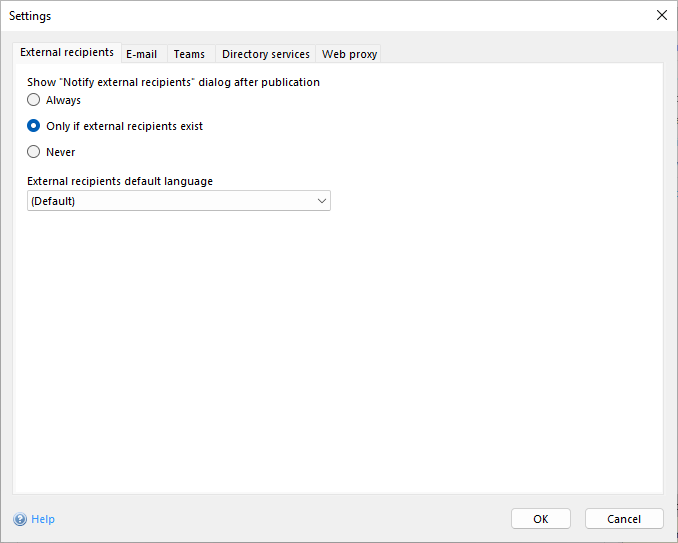The image size is (678, 543).
Task: Open the Directory services tab
Action: [265, 54]
